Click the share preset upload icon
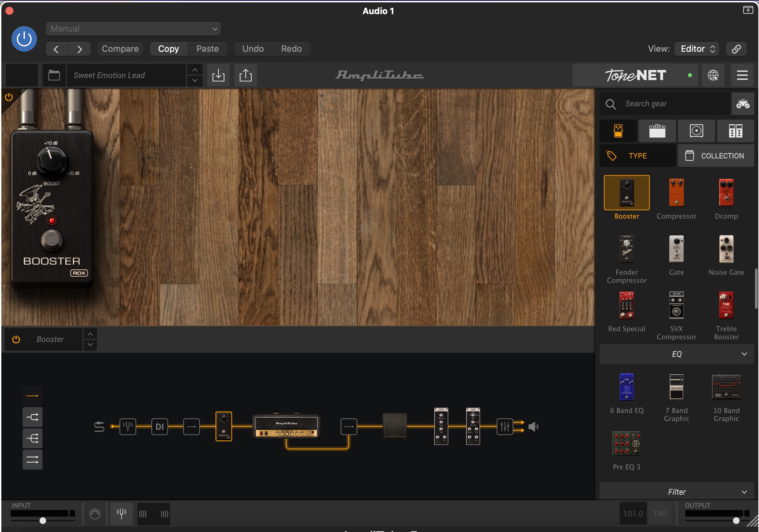 coord(246,75)
